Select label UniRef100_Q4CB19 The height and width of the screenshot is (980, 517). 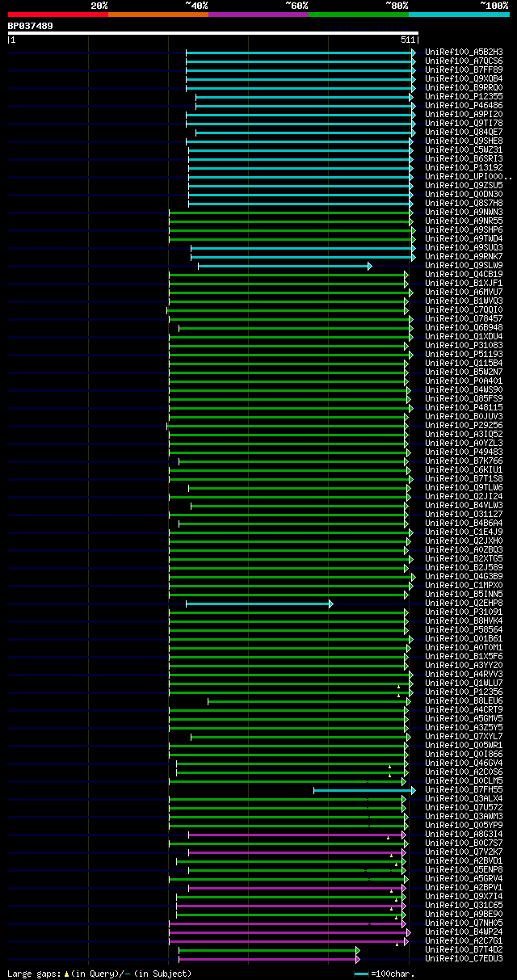click(464, 275)
